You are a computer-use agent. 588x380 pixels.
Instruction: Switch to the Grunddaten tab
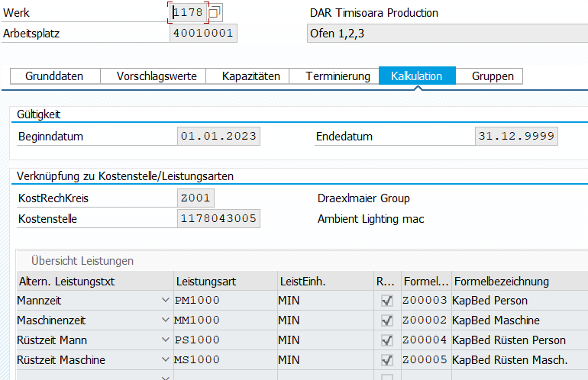54,76
